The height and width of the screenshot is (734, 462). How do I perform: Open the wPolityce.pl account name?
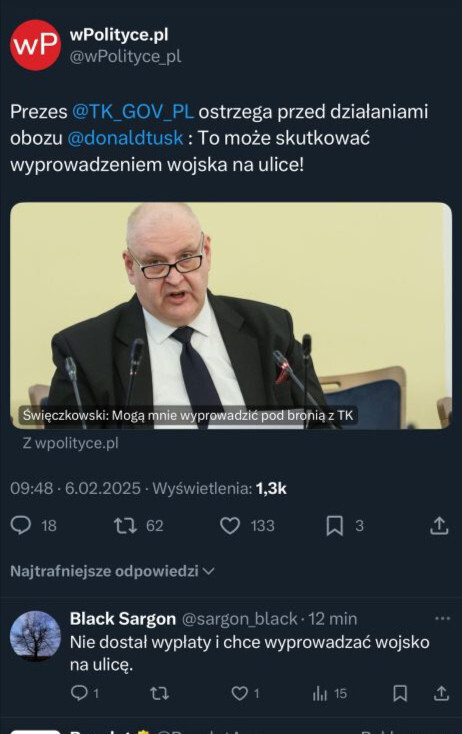(x=119, y=35)
